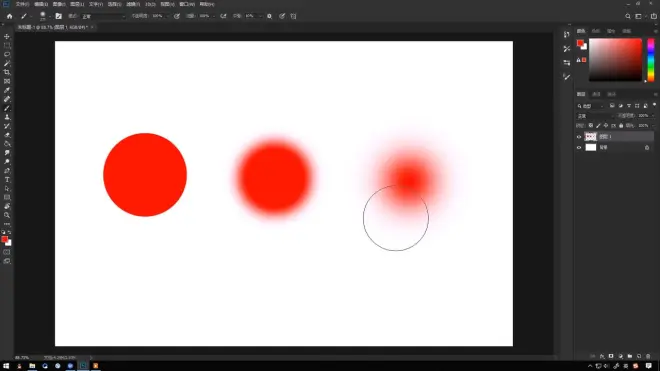Enable airbrush-style build-up
This screenshot has width=660, height=371.
pyautogui.click(x=223, y=16)
